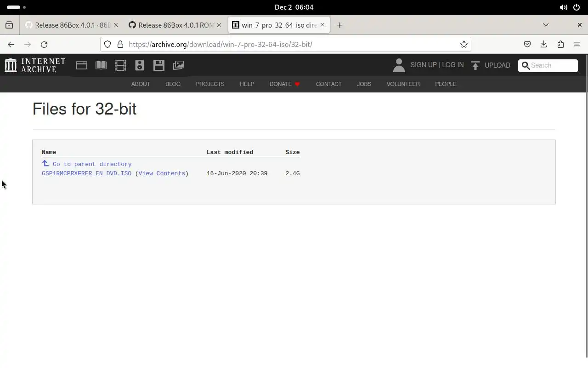Click the SIGN UP link

pyautogui.click(x=423, y=65)
